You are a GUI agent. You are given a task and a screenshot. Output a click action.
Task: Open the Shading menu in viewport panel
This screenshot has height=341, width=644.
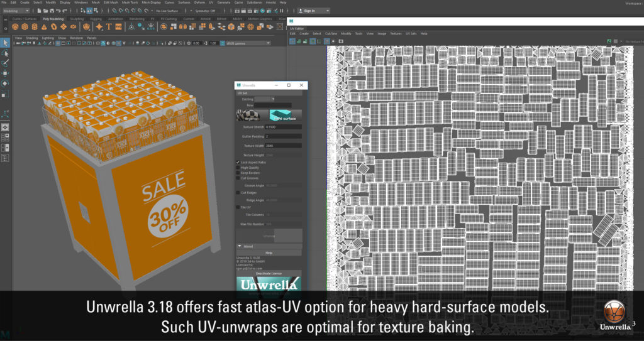tap(31, 38)
